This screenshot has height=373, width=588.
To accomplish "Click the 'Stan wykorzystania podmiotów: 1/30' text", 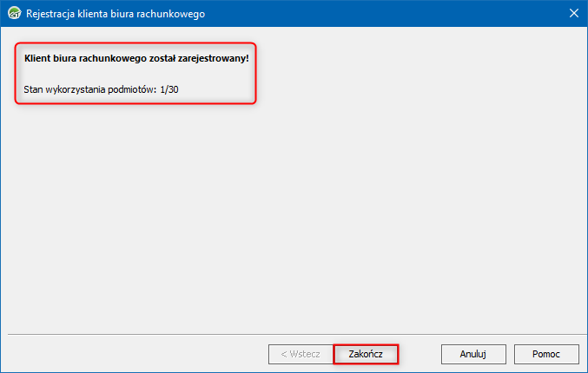I will click(101, 89).
